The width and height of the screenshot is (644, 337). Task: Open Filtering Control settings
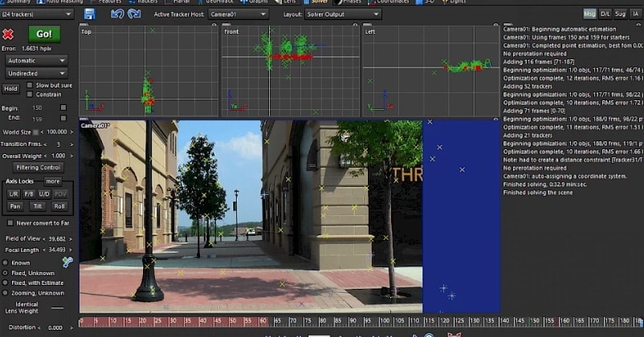click(39, 168)
